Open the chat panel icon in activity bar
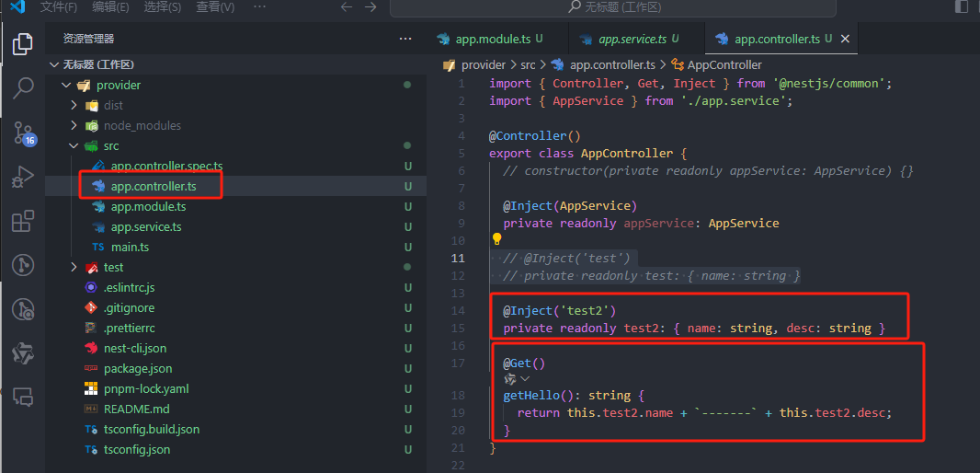 (22, 397)
